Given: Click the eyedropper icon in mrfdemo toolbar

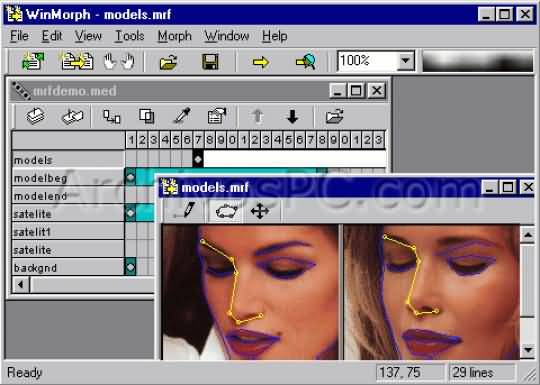Looking at the screenshot, I should coord(182,116).
